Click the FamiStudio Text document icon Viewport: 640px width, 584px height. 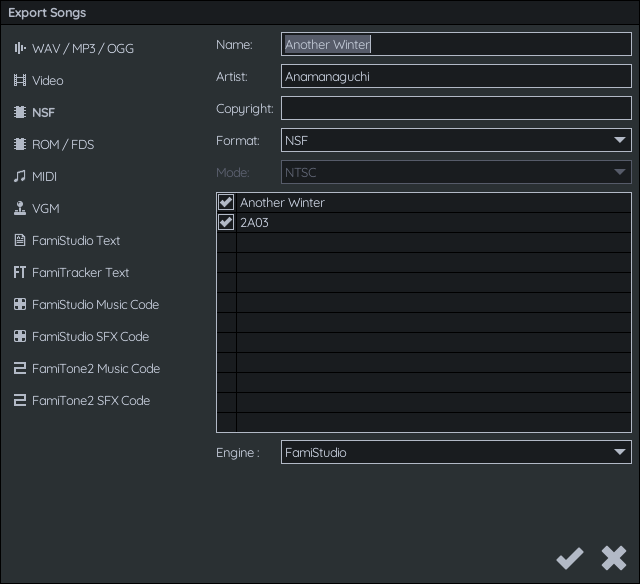[20, 240]
